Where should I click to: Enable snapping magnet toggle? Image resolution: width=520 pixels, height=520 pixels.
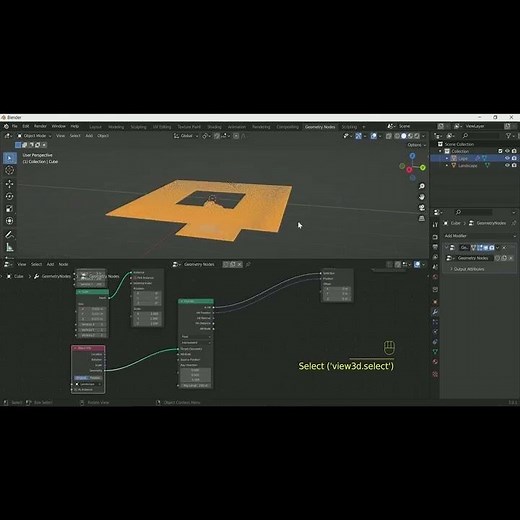coord(217,136)
